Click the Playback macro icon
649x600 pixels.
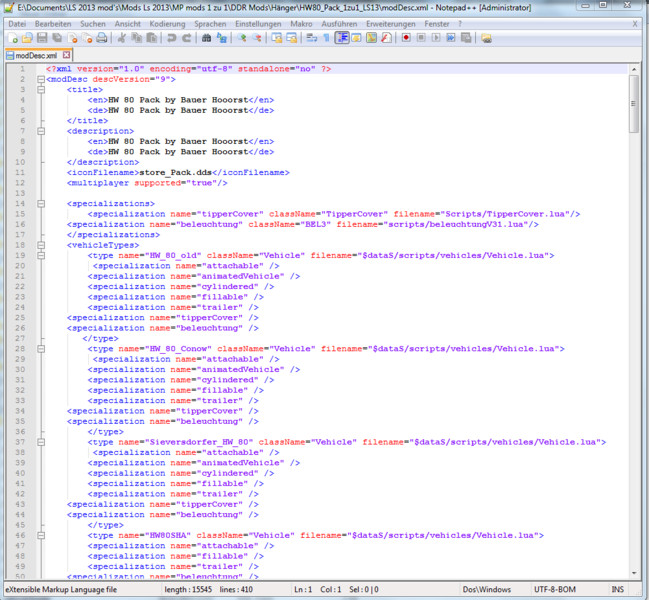(436, 38)
